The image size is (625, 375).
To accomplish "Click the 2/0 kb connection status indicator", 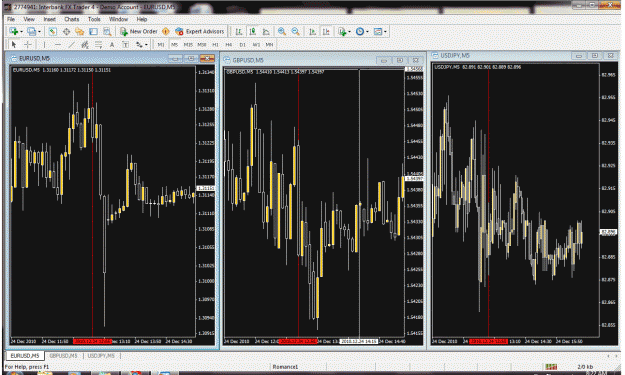I will (x=585, y=367).
